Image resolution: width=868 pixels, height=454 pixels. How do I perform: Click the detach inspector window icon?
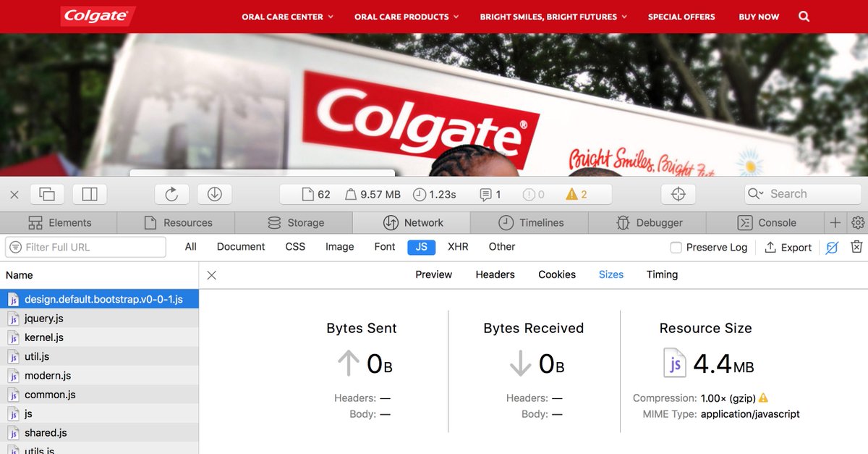[x=47, y=194]
